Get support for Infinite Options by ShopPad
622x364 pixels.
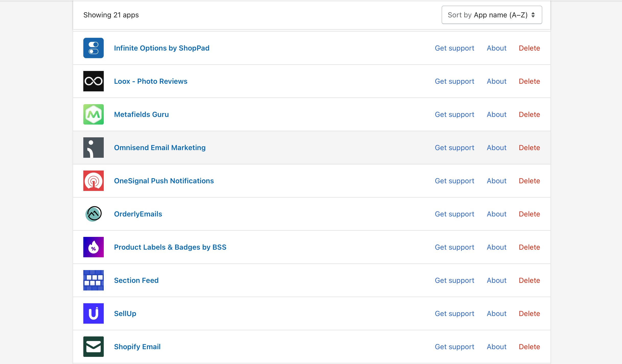pos(455,48)
